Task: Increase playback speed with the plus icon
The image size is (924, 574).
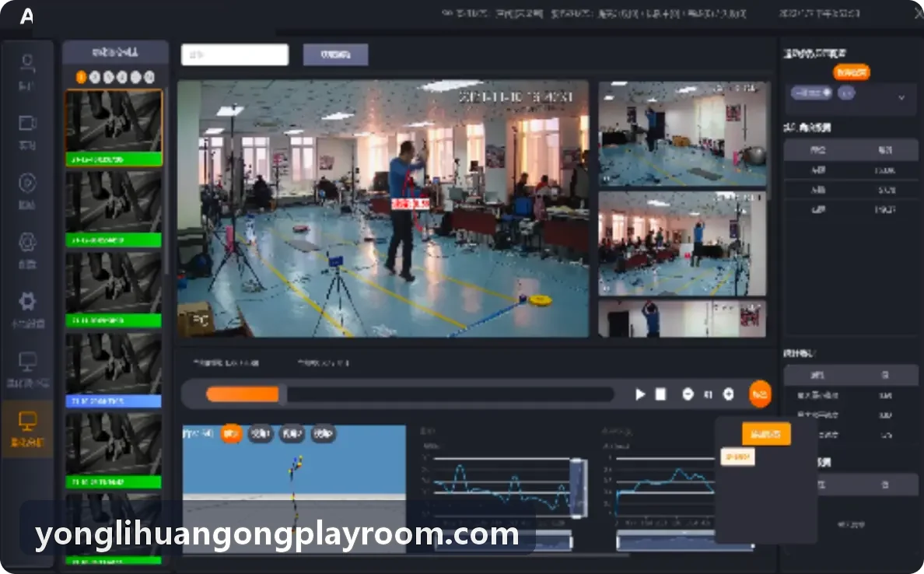Action: [x=728, y=394]
